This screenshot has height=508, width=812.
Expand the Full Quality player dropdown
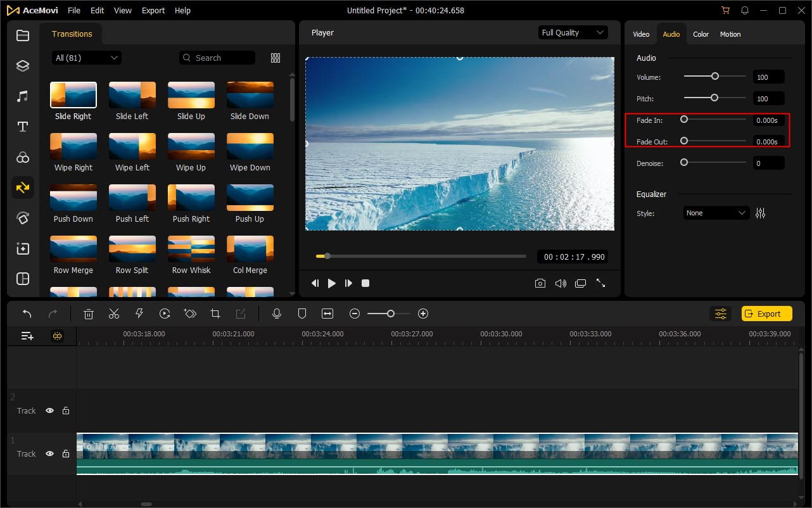(573, 32)
